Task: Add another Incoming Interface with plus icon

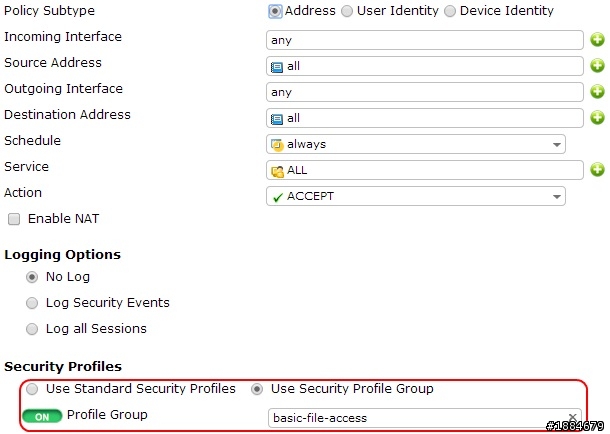Action: pos(597,40)
